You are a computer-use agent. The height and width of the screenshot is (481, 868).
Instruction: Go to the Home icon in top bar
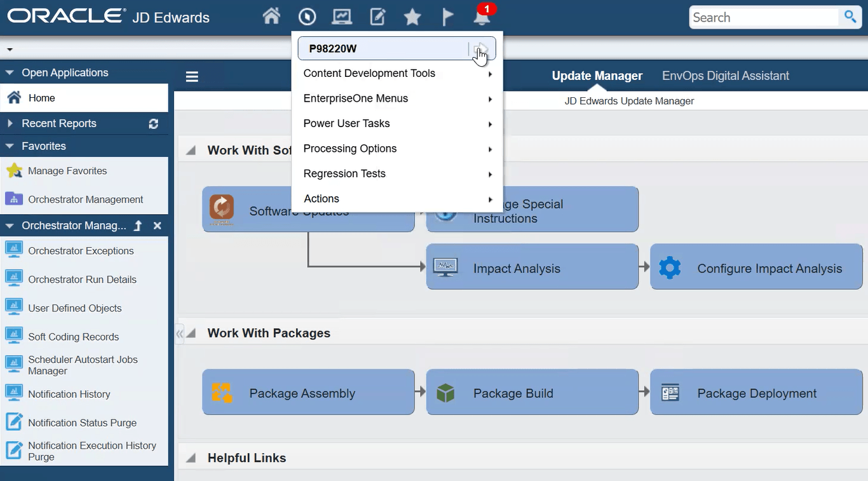[x=271, y=17]
